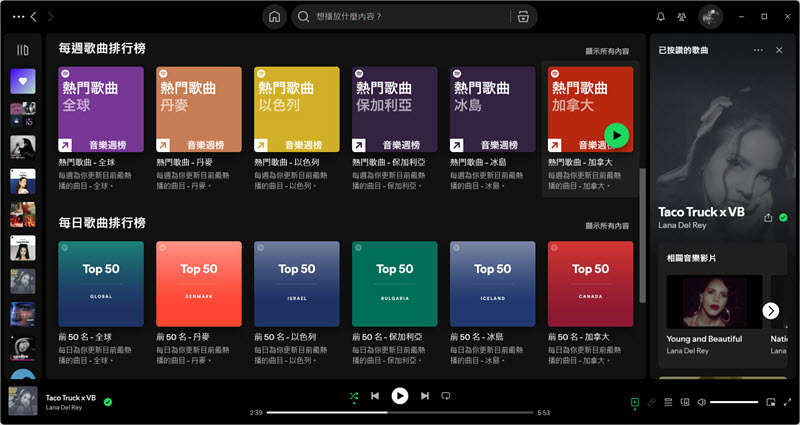This screenshot has height=425, width=800.
Task: Click the search field 想播放什麼內容？
Action: [403, 17]
